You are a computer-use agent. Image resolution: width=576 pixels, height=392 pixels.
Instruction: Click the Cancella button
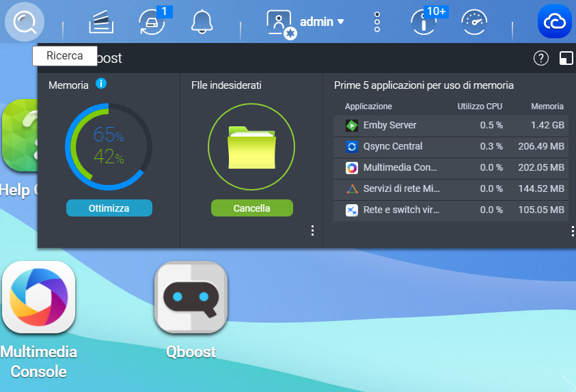coord(252,208)
